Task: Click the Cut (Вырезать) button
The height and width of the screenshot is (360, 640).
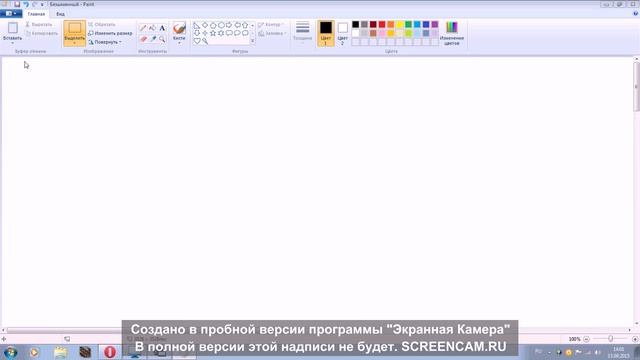Action: point(39,24)
